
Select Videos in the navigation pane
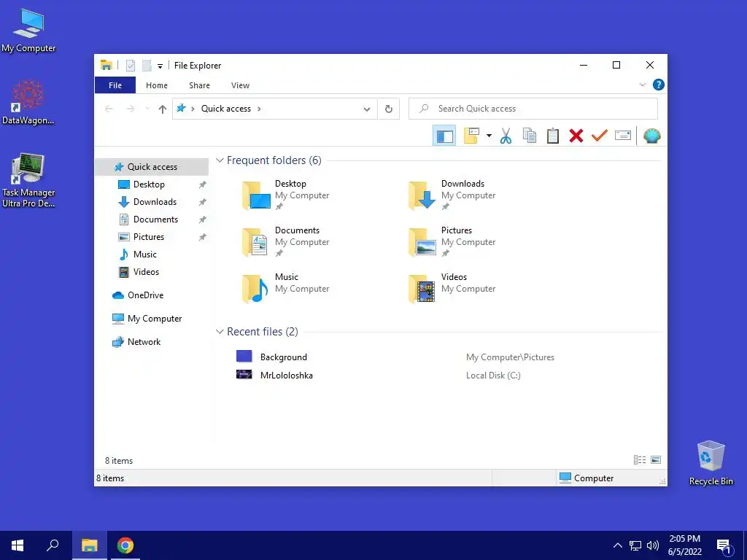146,272
